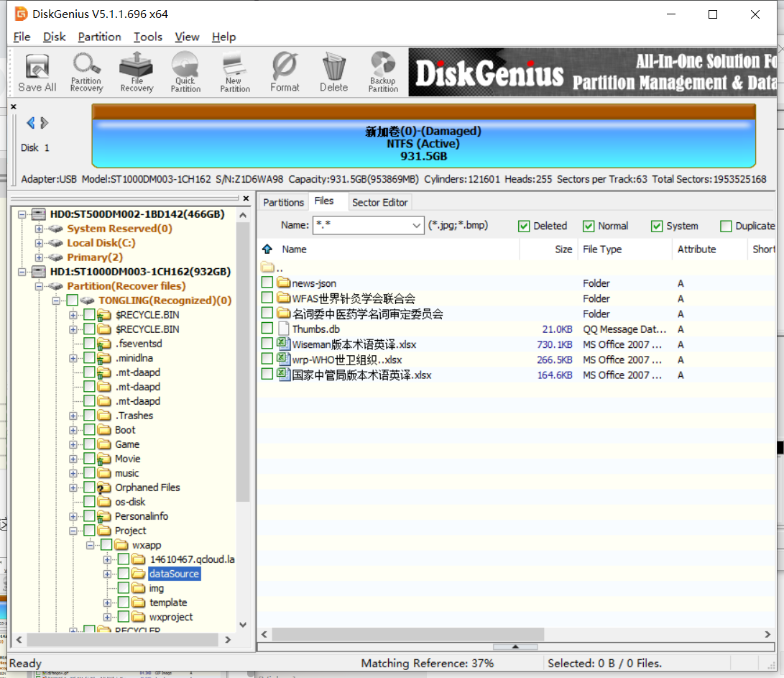Click the New Partition icon
Viewport: 784px width, 678px height.
[234, 71]
